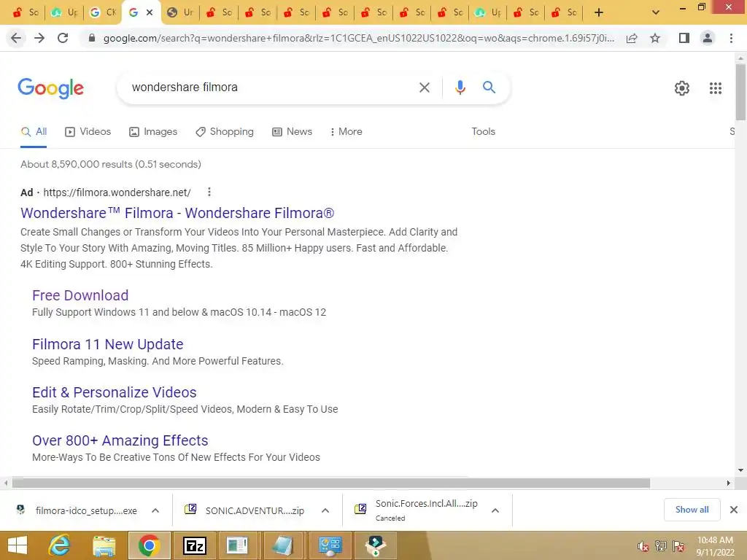Viewport: 747px width, 560px height.
Task: Expand options for Sonic.Forces zip download
Action: click(x=495, y=510)
